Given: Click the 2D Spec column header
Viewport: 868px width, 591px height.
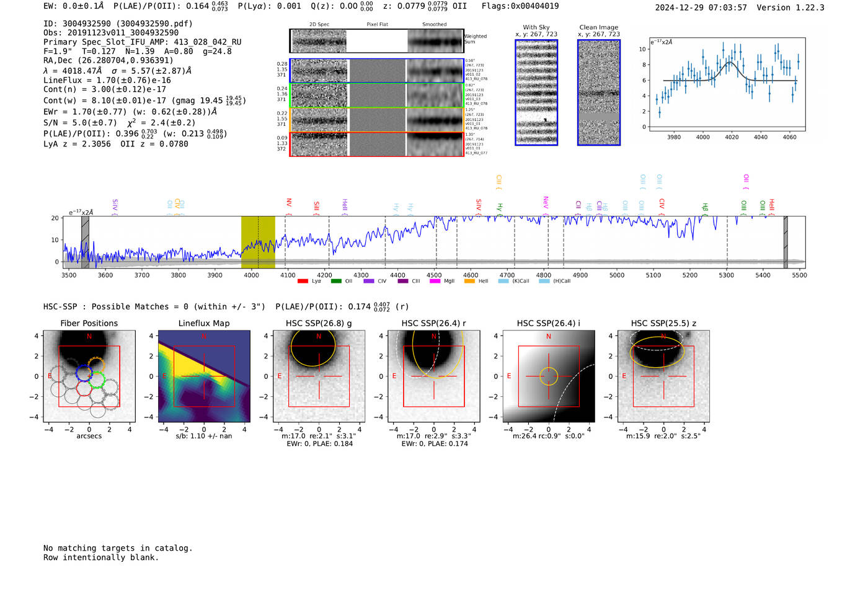Looking at the screenshot, I should point(319,24).
